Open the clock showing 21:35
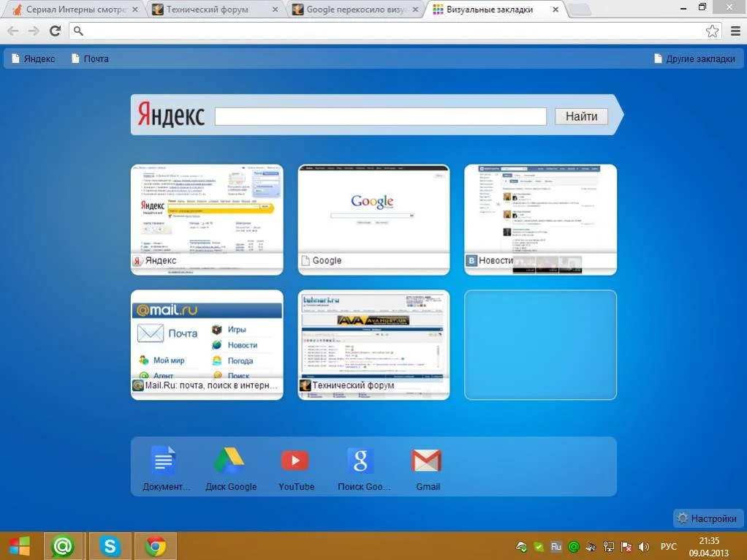 (708, 547)
